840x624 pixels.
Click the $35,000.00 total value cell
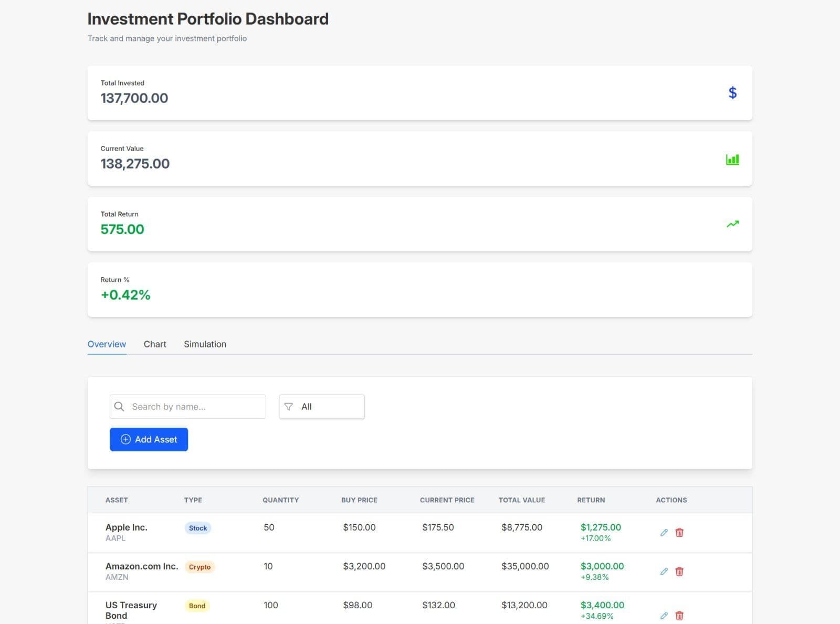(525, 566)
